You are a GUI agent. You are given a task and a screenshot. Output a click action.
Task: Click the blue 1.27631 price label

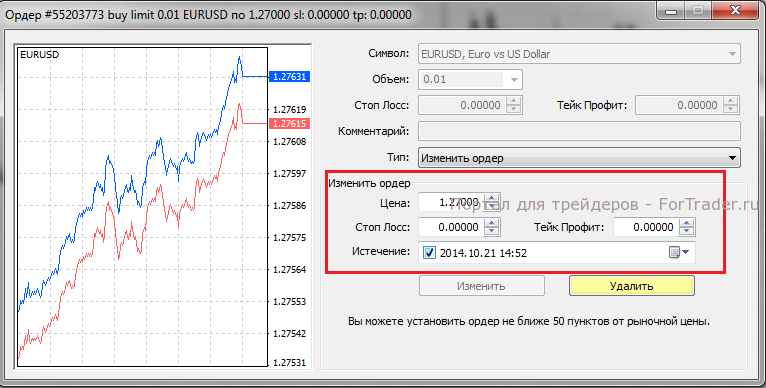[x=289, y=77]
